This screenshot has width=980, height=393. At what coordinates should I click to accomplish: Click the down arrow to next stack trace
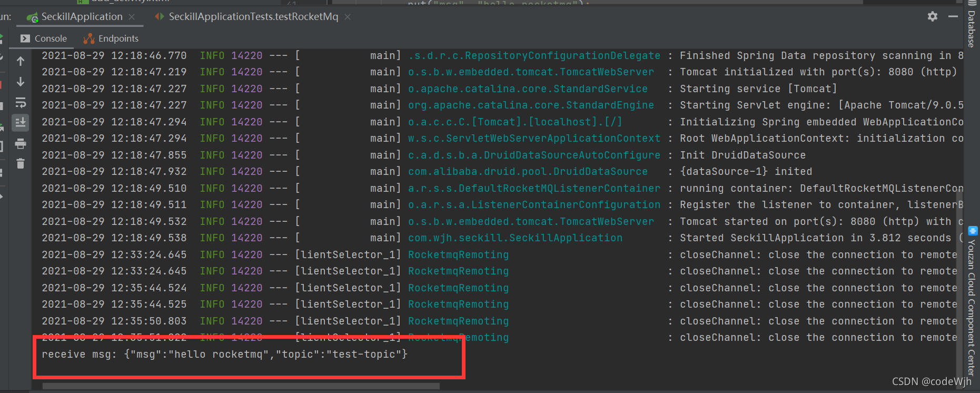pos(21,82)
